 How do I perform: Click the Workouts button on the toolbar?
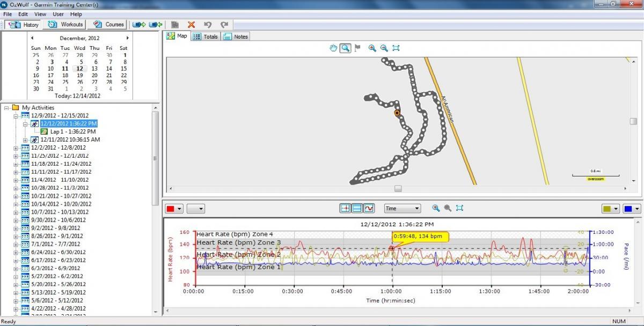click(64, 24)
